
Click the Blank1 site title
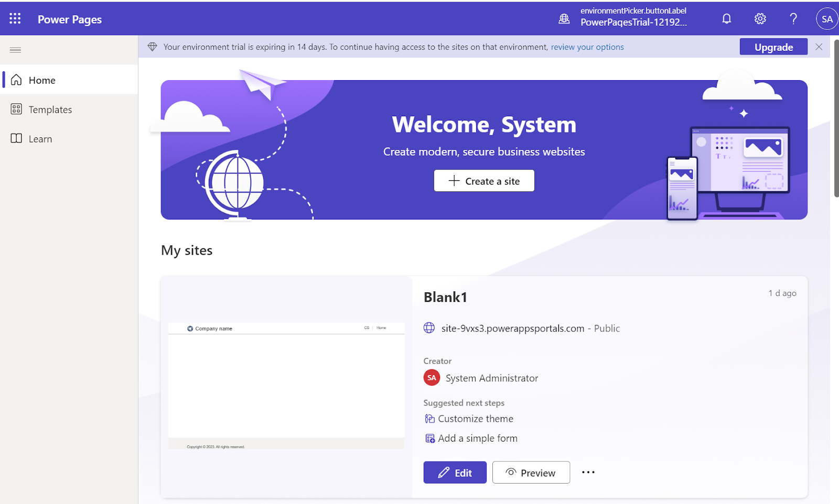pos(445,297)
